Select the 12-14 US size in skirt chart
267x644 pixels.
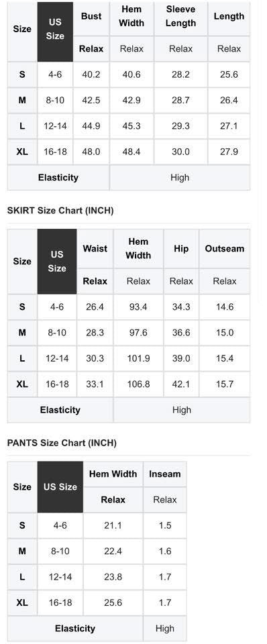pos(56,358)
